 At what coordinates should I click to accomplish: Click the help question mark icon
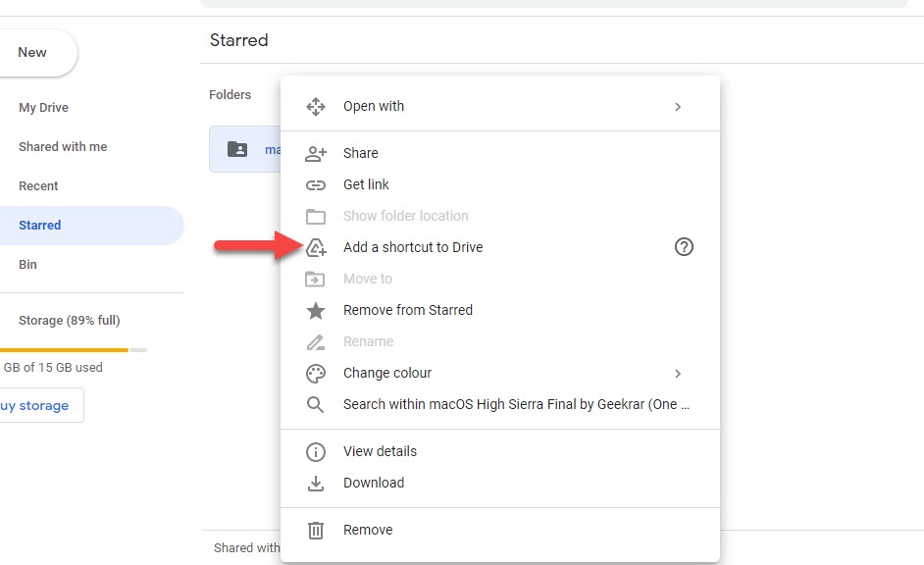(684, 247)
